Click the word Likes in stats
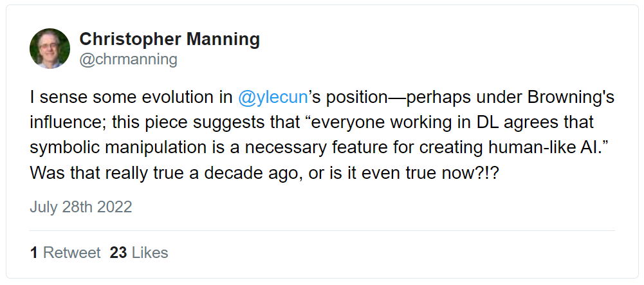Image resolution: width=644 pixels, height=285 pixels. tap(149, 253)
